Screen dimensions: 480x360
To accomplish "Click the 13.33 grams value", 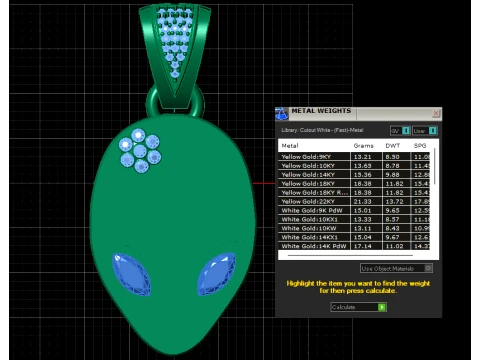I will [x=362, y=220].
